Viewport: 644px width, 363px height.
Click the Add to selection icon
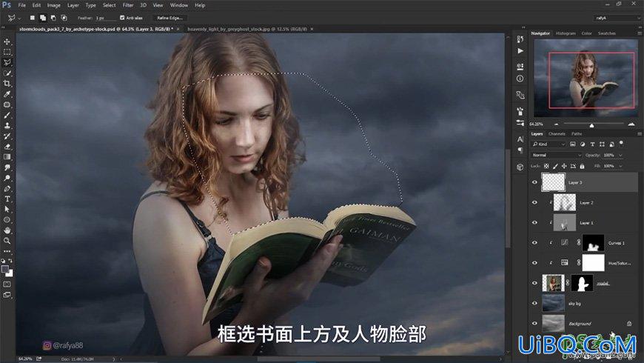point(43,18)
